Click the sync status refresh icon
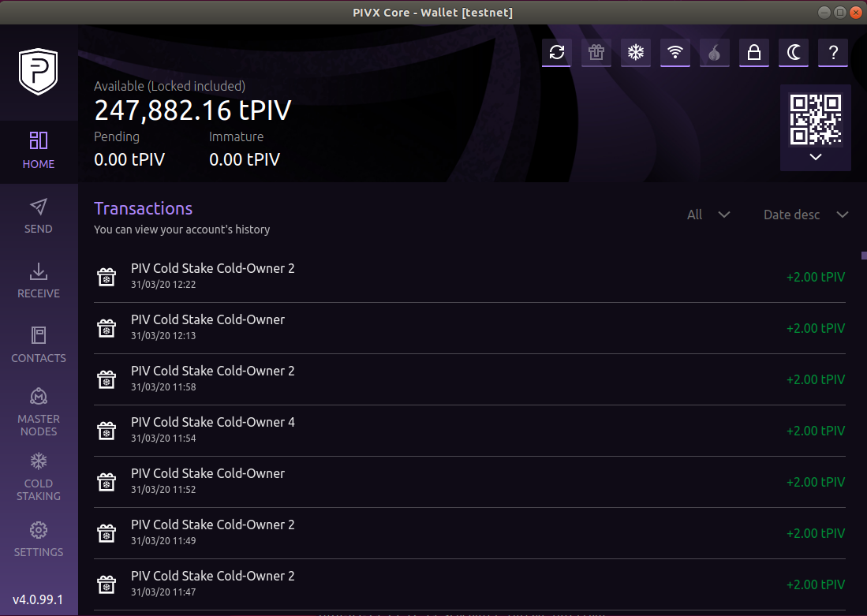867x616 pixels. click(x=556, y=53)
